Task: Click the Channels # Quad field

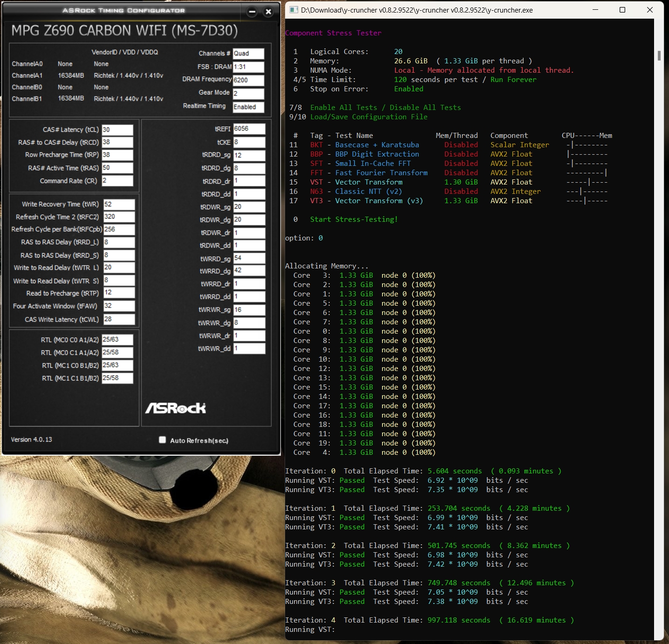Action: 248,54
